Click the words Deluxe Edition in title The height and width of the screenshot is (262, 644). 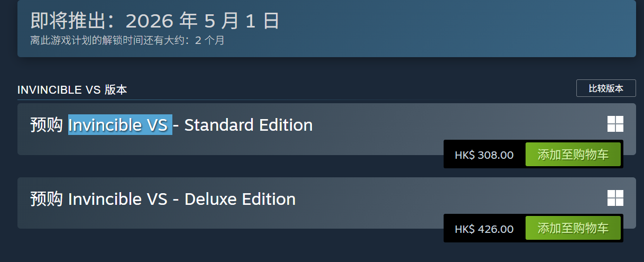click(x=240, y=200)
